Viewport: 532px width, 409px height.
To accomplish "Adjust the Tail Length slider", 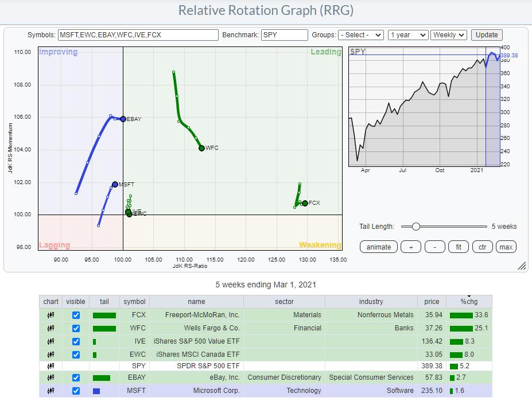I will [x=415, y=227].
